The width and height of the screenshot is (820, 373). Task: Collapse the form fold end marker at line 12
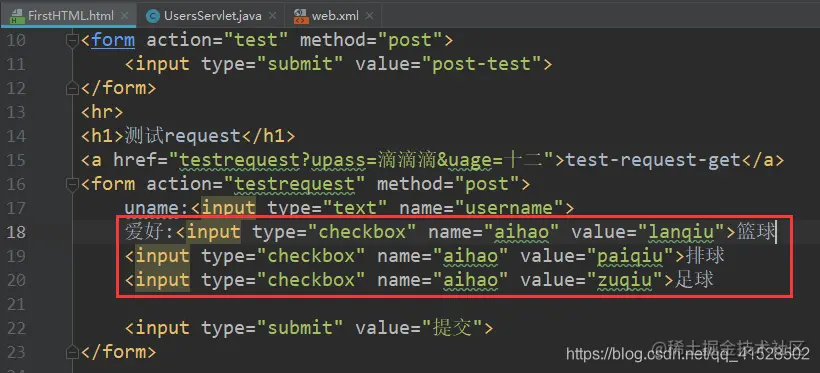pos(73,88)
